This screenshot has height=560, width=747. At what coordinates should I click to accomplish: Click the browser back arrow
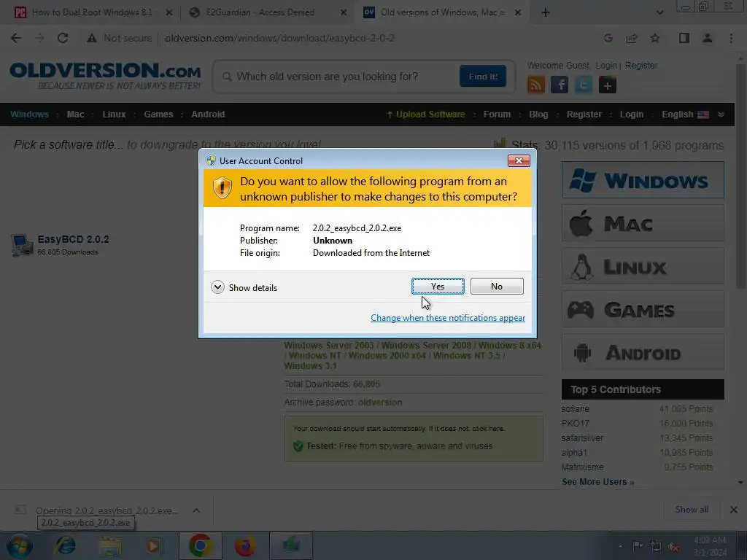(16, 38)
